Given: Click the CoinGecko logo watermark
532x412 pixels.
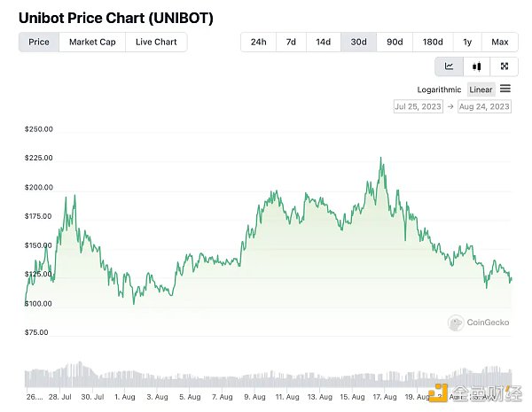Looking at the screenshot, I should tap(479, 323).
